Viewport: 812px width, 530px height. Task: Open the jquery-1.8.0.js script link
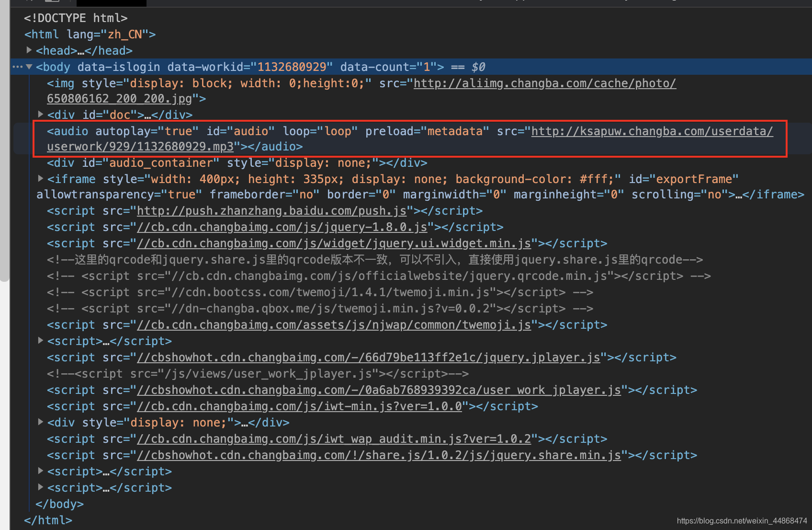click(x=282, y=227)
